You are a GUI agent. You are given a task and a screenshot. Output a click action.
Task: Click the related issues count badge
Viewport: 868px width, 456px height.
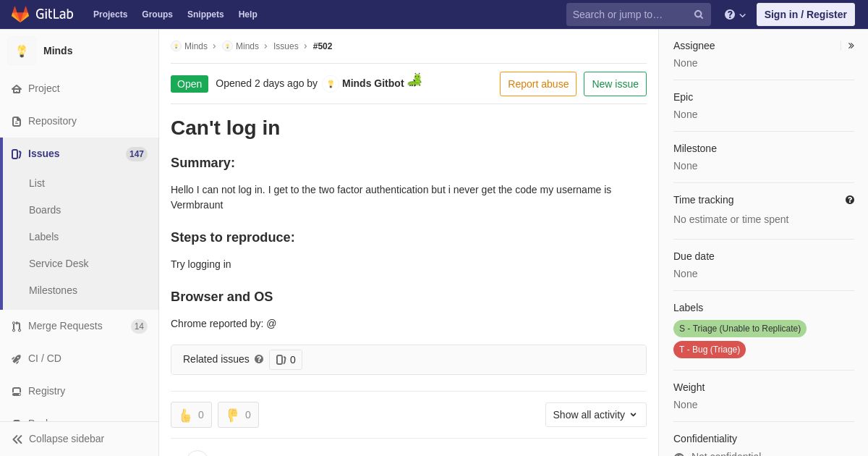(x=286, y=360)
